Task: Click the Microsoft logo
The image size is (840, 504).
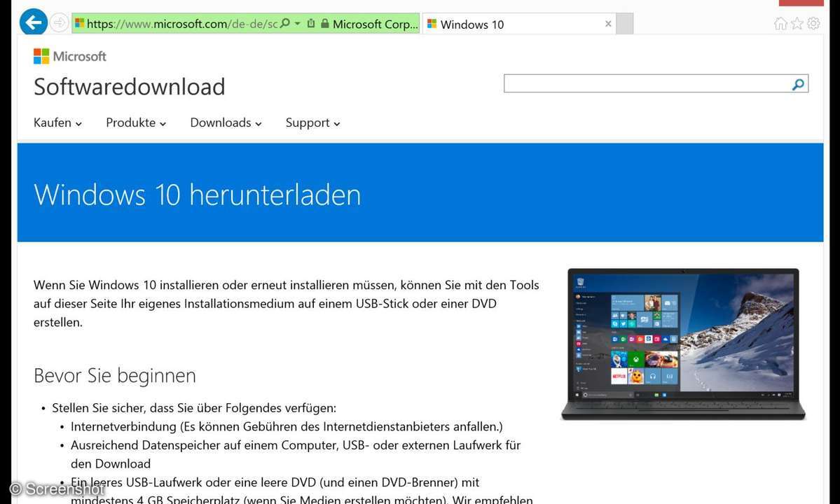Action: click(69, 56)
